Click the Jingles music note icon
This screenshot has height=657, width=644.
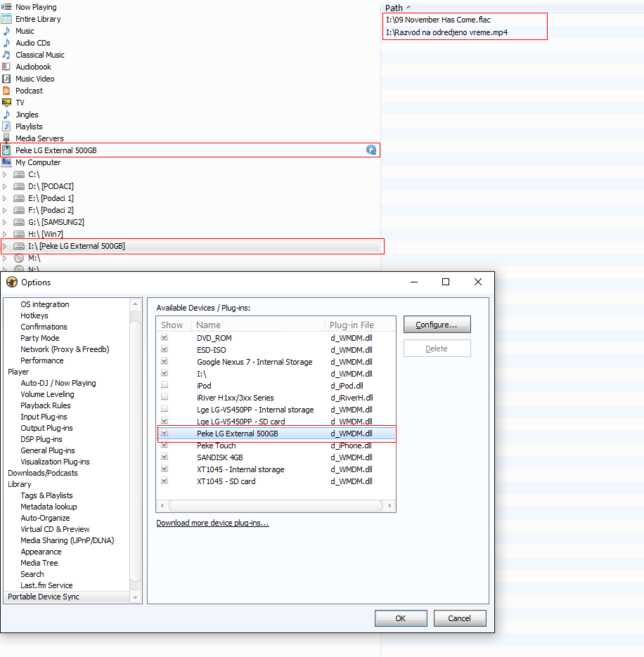[x=6, y=115]
